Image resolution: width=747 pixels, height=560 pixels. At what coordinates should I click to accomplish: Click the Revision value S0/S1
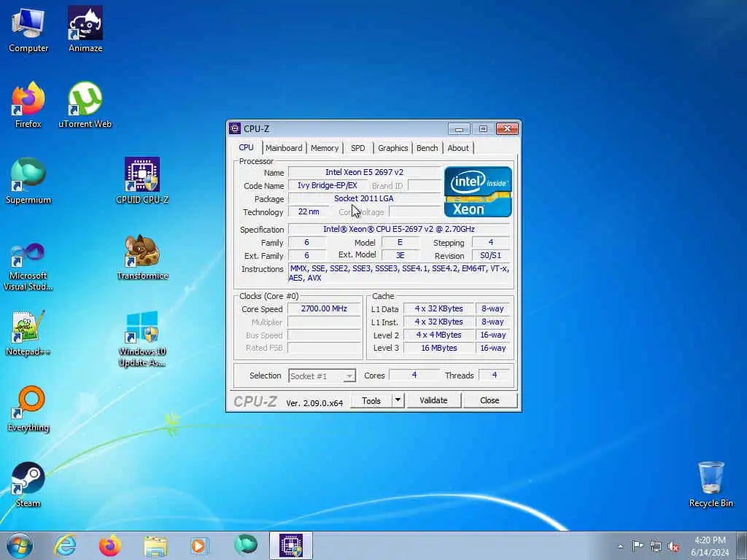point(491,256)
